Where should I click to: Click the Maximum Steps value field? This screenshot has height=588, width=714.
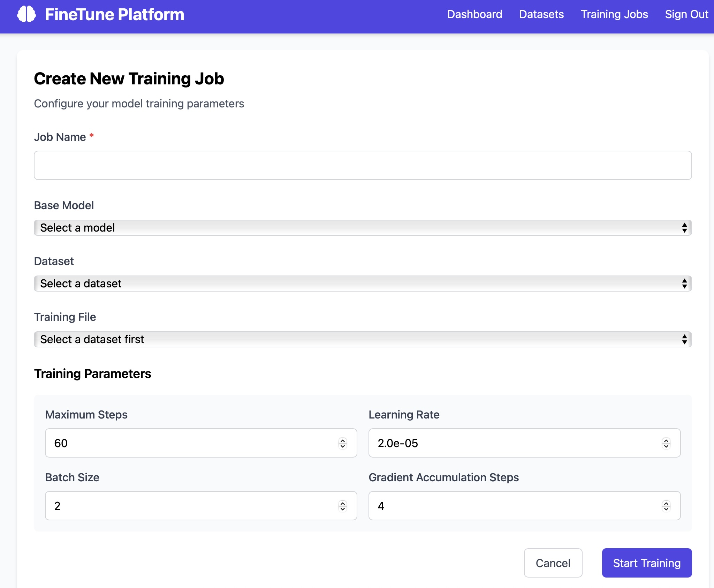pos(174,443)
